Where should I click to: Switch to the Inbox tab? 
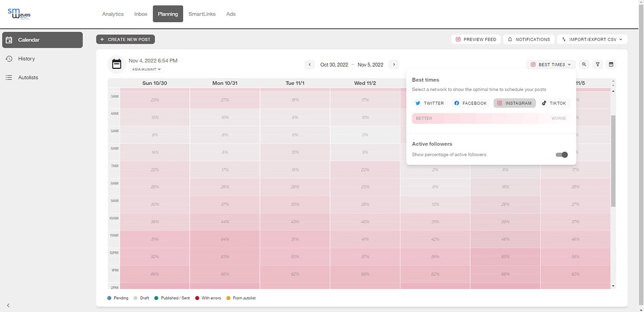coord(141,14)
